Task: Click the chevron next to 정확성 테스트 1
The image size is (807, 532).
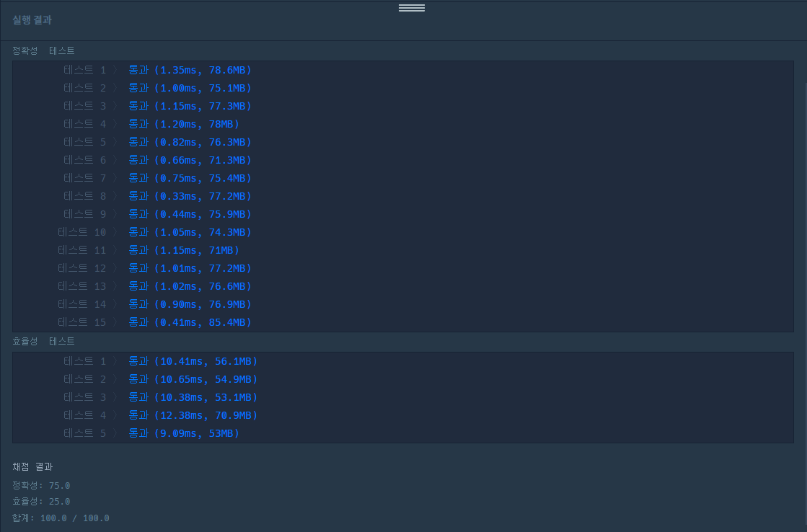Action: (115, 70)
